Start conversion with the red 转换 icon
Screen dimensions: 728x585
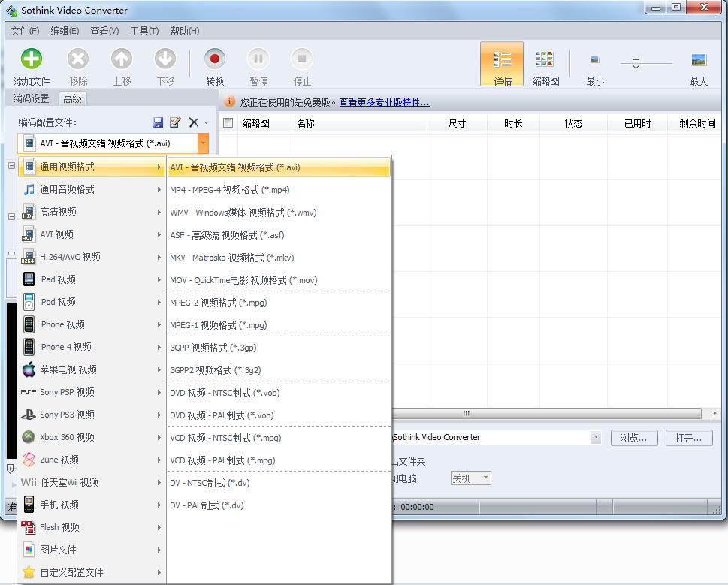(x=215, y=59)
